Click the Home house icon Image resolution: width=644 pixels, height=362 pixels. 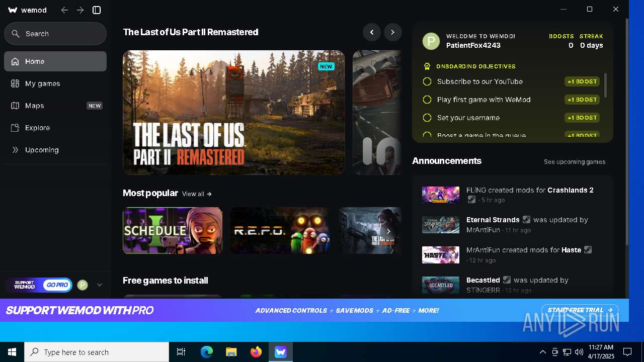(15, 61)
